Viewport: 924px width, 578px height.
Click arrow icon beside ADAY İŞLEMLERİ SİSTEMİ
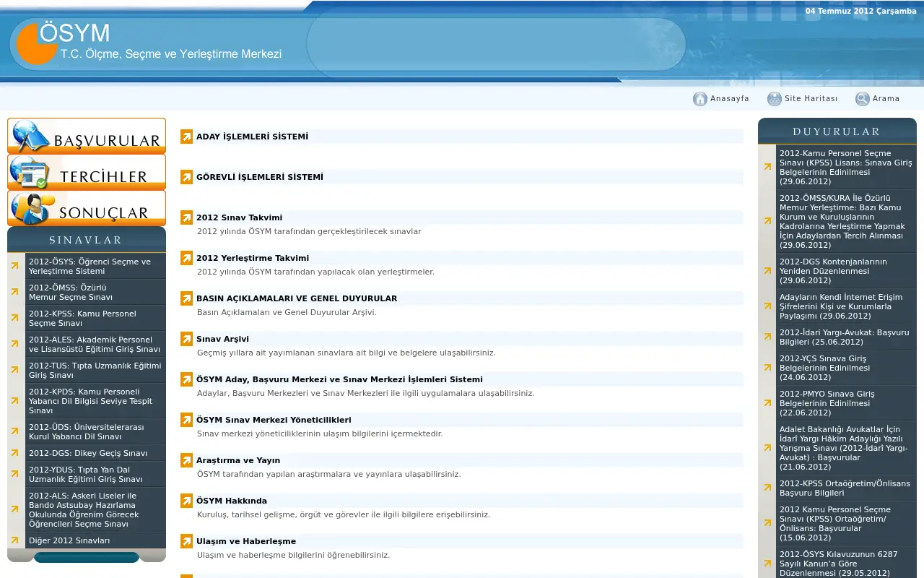click(187, 137)
